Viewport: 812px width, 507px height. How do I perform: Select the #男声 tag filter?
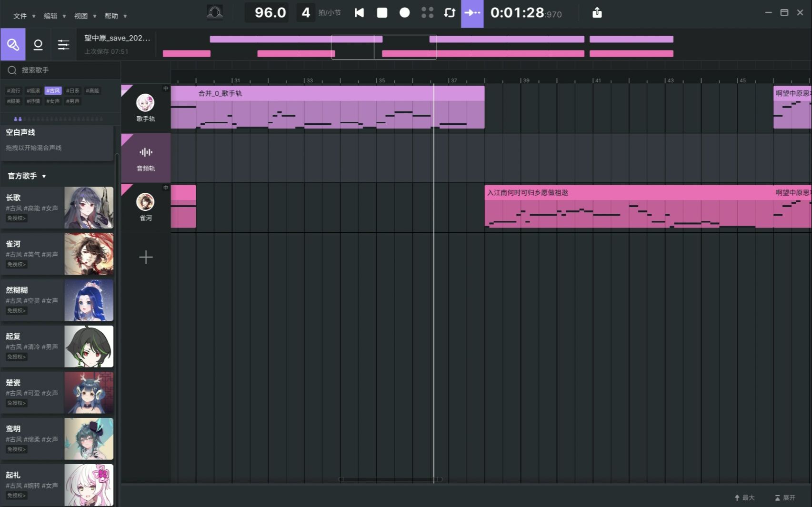[72, 101]
